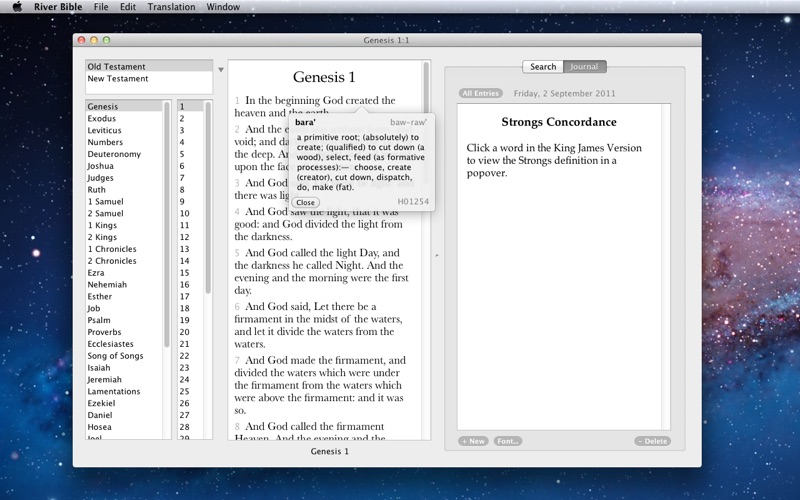Add a new journal entry
Image resolution: width=800 pixels, height=500 pixels.
[x=473, y=441]
